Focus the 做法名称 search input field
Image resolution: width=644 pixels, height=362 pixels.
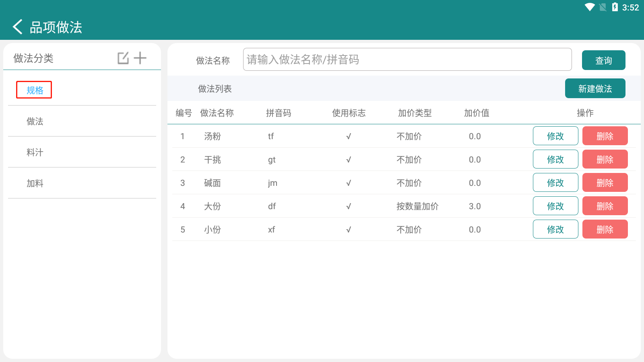[x=407, y=60]
